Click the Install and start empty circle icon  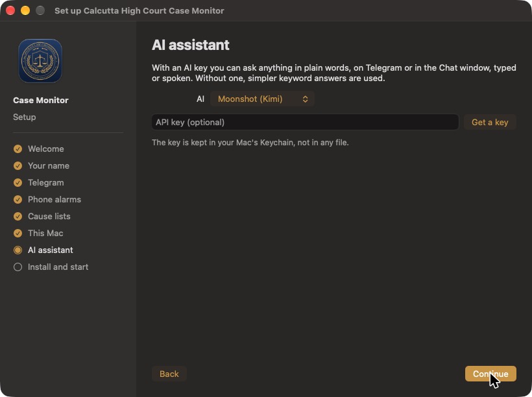point(18,267)
